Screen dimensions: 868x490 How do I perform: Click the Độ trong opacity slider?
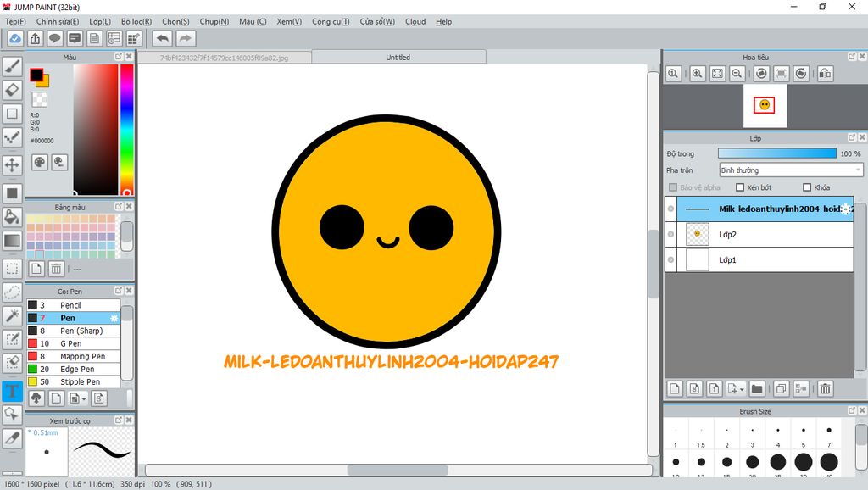tap(777, 153)
